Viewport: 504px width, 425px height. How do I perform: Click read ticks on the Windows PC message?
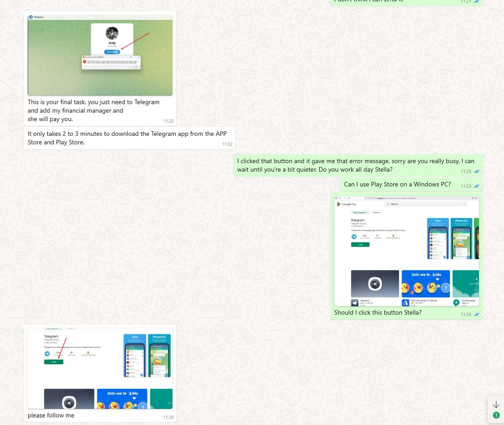click(x=476, y=186)
